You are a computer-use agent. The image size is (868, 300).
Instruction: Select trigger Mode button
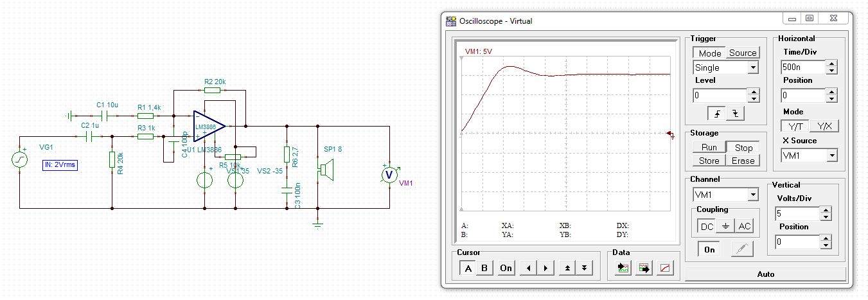point(710,53)
